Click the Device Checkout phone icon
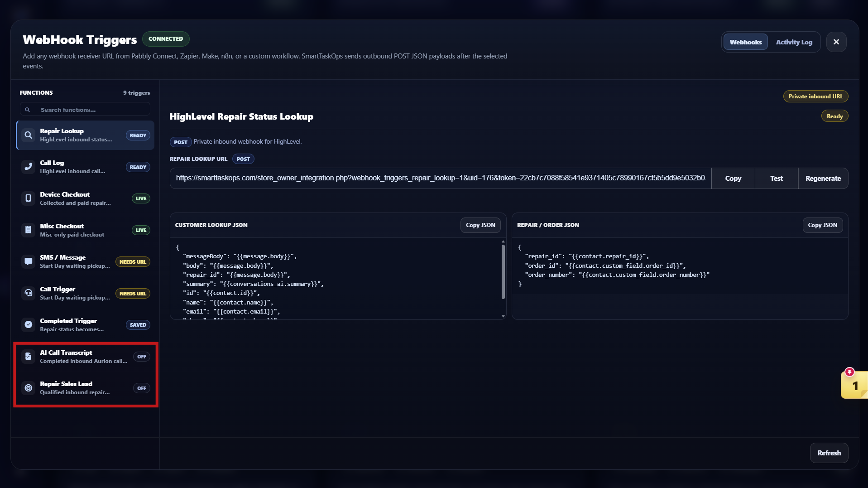Screen dimensions: 868x488 tap(28, 198)
